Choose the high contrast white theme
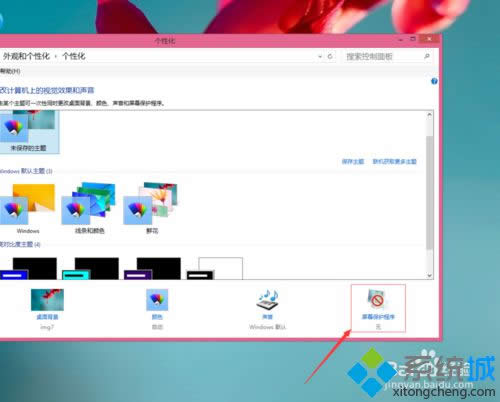 [214, 268]
